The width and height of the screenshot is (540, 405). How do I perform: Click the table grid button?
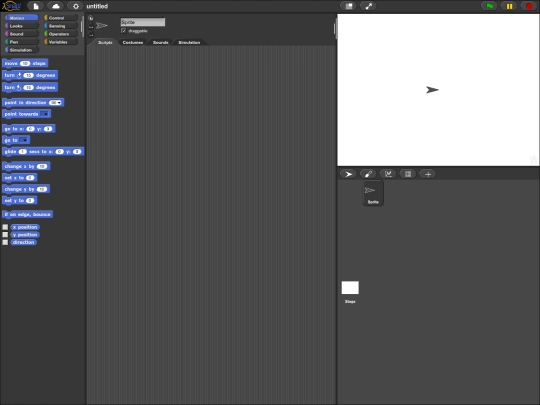408,174
